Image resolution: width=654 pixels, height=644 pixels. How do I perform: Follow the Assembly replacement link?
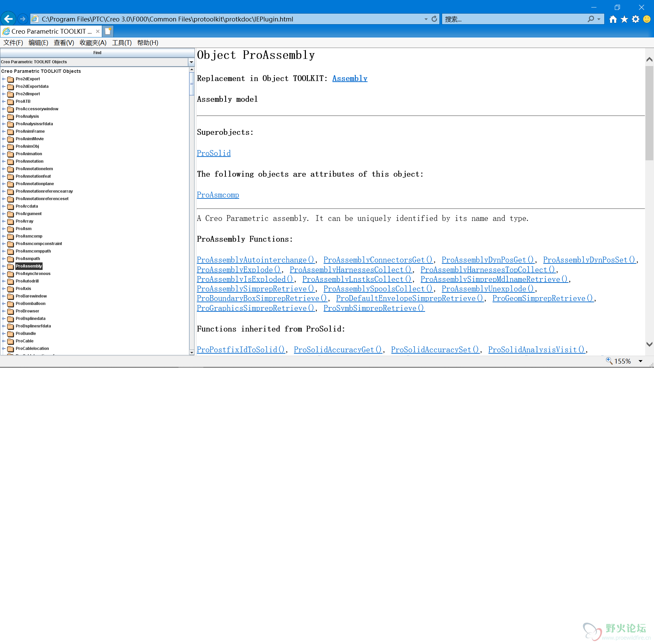[350, 79]
